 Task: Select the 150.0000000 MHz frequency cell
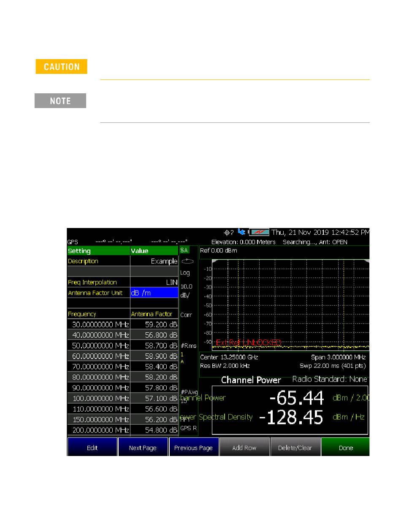(x=99, y=420)
